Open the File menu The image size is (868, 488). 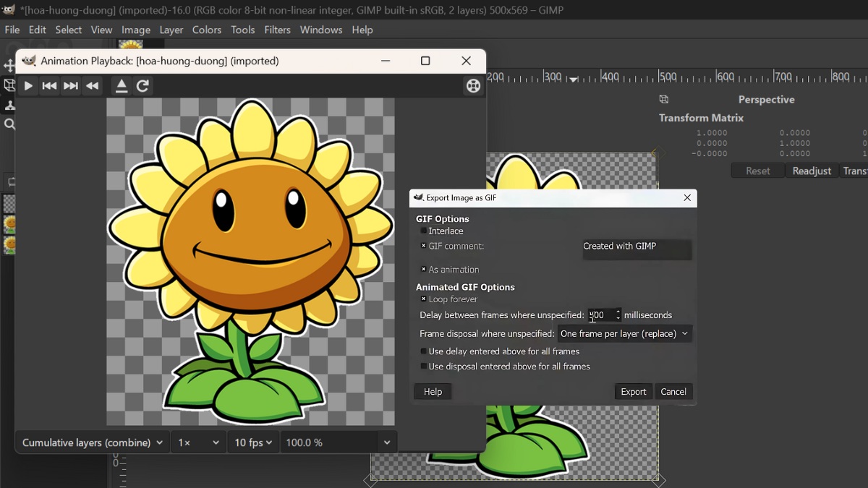point(12,30)
